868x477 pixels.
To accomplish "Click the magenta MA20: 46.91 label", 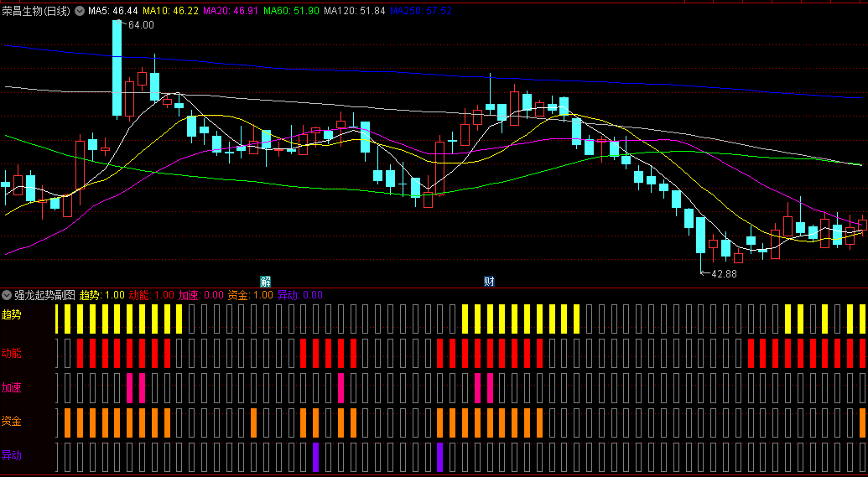I will pos(231,11).
